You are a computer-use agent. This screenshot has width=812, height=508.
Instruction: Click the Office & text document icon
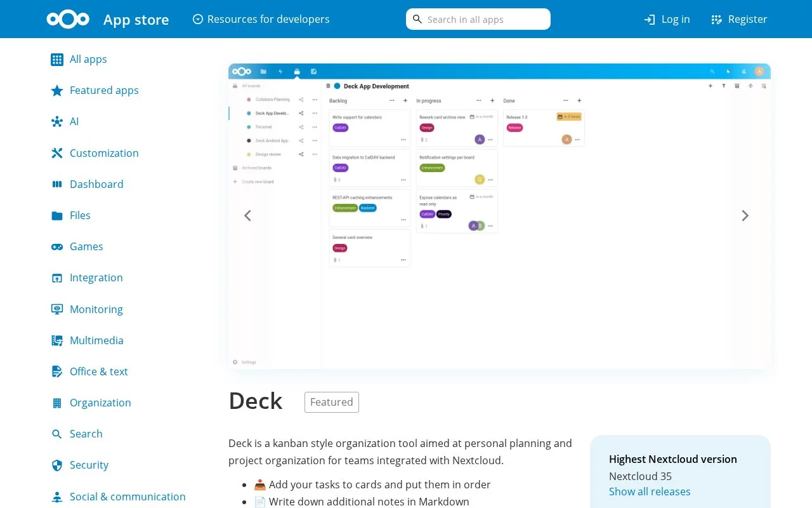coord(57,371)
